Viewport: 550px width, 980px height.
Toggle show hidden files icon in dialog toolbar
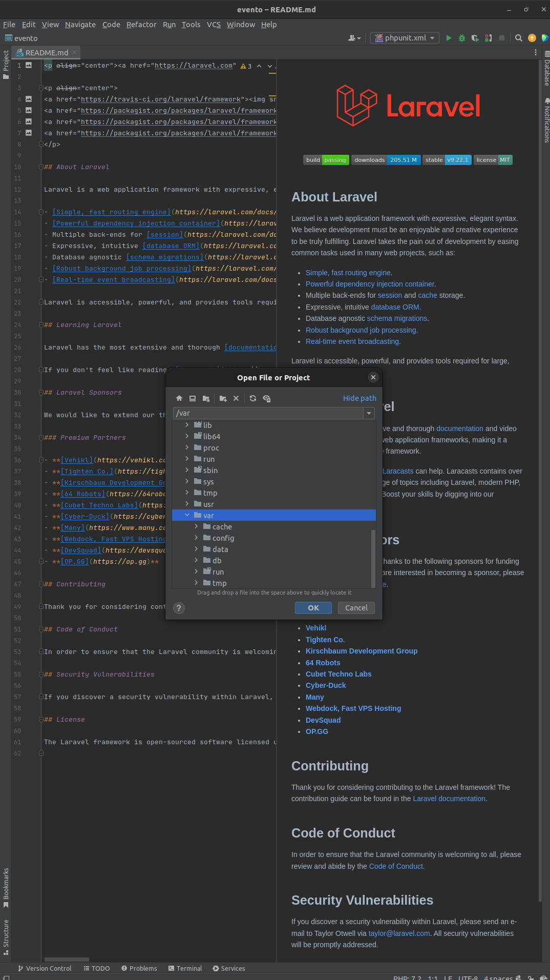click(x=267, y=398)
